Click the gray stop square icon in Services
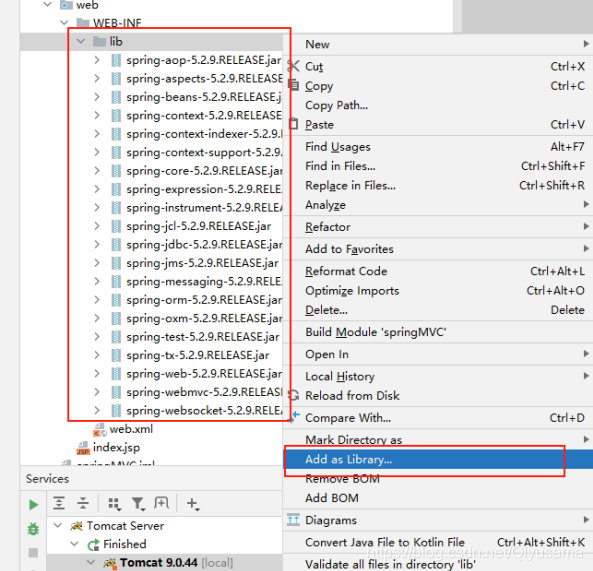The height and width of the screenshot is (571, 593). pyautogui.click(x=33, y=552)
